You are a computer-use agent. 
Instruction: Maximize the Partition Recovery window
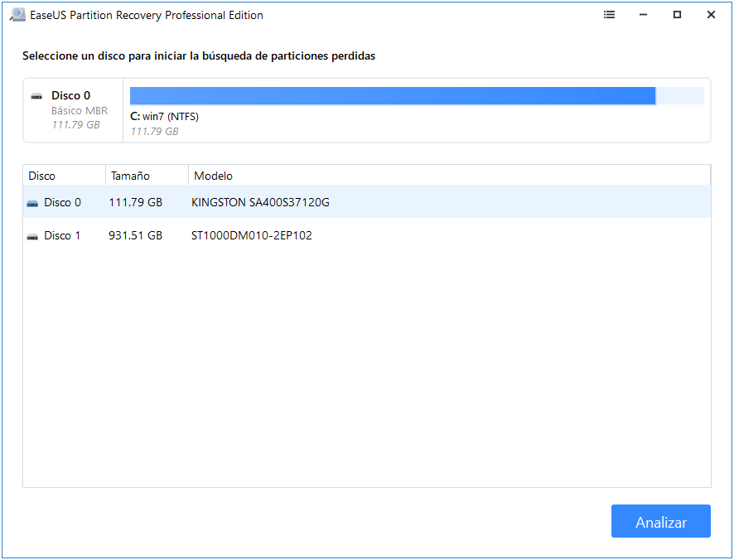click(677, 15)
